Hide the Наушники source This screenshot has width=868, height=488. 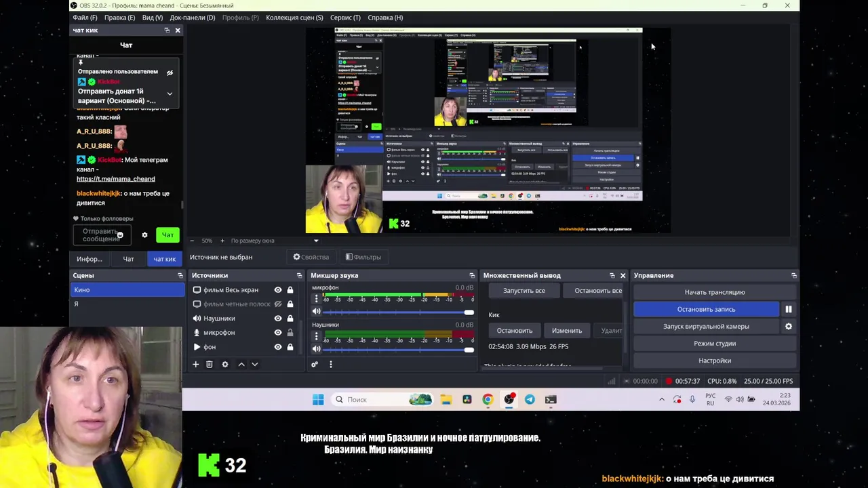tap(278, 319)
